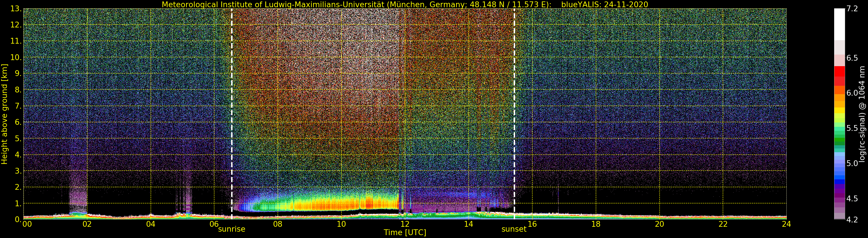Select the white 7.2 color at colorbar top
868x238 pixels.
coord(839,24)
